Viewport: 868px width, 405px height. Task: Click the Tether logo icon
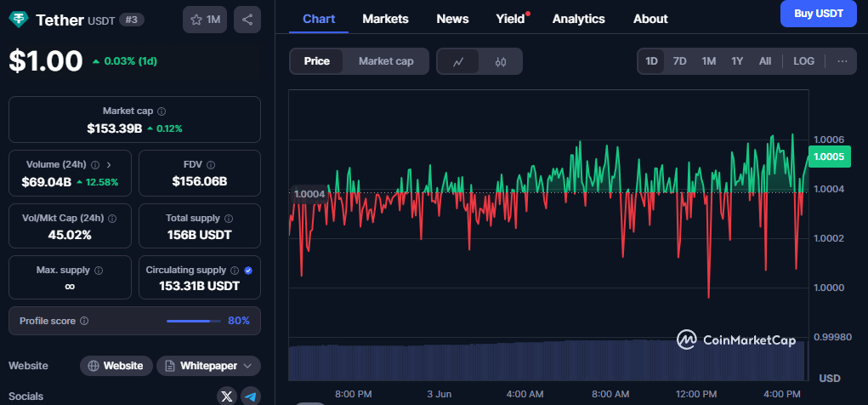click(20, 20)
